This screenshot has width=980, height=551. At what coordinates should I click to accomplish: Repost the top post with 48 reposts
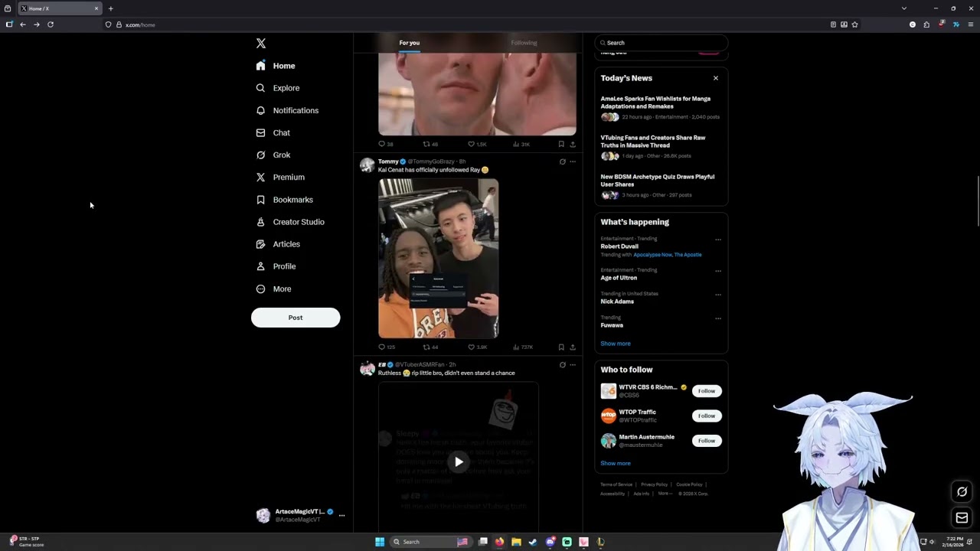tap(430, 144)
